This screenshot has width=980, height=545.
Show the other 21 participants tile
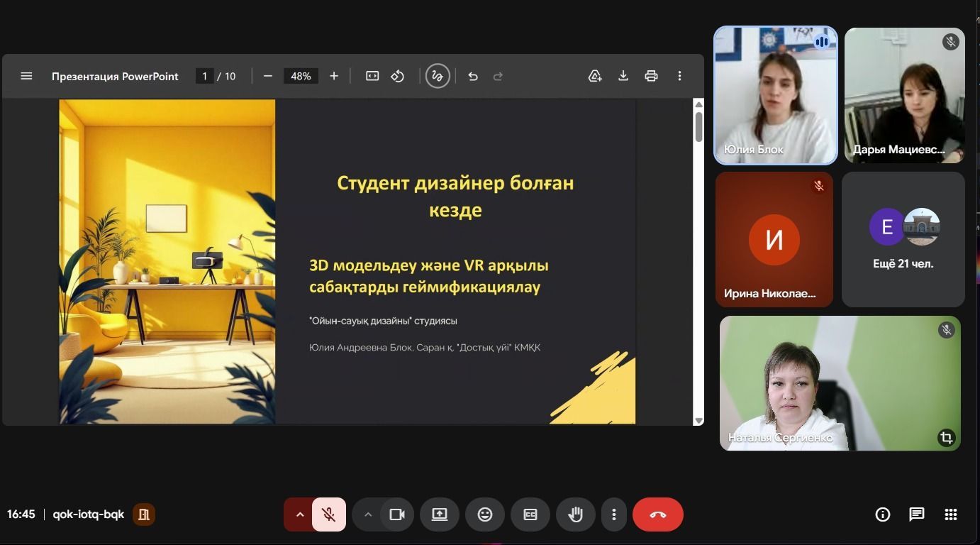pos(903,239)
